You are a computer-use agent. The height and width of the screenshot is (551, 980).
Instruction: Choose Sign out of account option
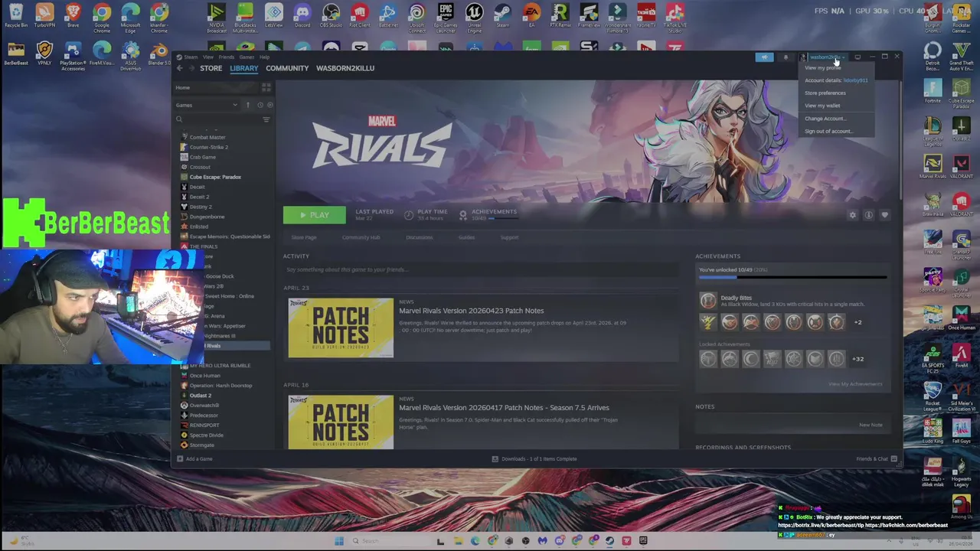[x=828, y=131]
